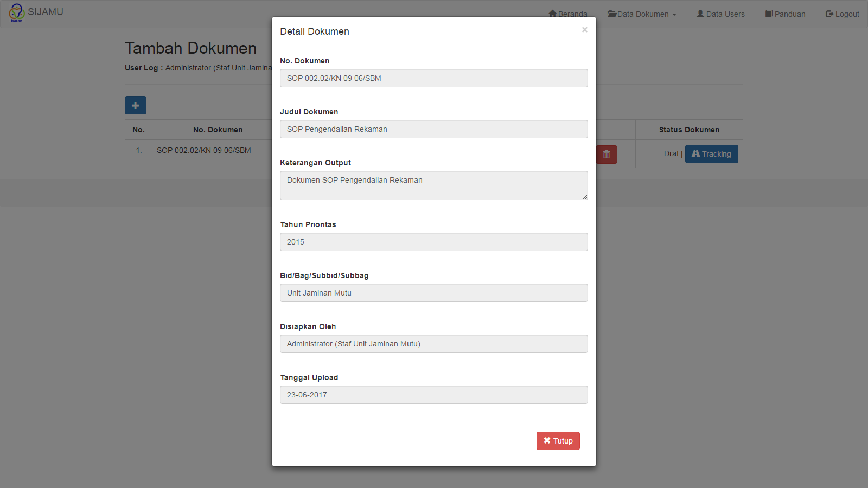Click the red Tutup button
The height and width of the screenshot is (488, 868).
(x=558, y=441)
